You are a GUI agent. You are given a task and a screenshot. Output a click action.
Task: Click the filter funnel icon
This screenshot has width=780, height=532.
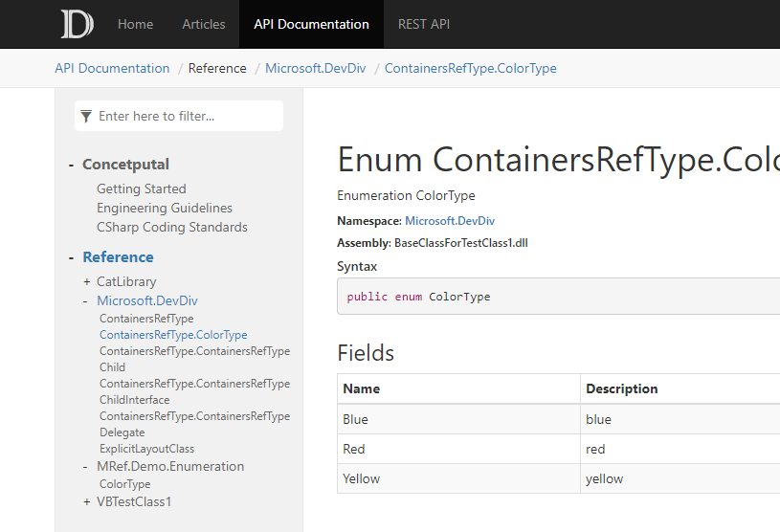(86, 117)
